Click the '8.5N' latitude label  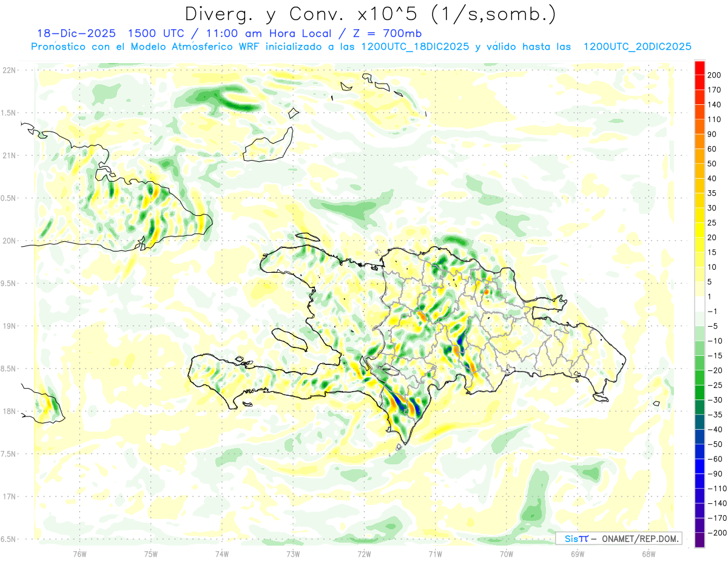pos(8,369)
